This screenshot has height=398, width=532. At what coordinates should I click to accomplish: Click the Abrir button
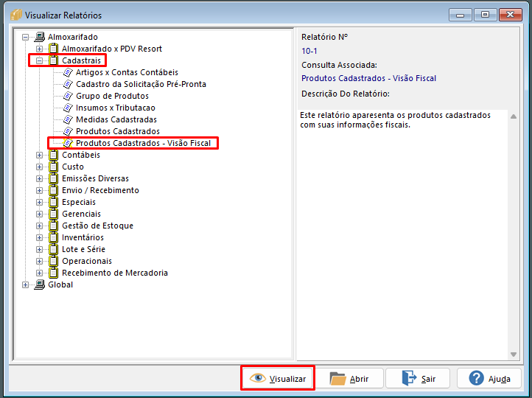point(349,378)
